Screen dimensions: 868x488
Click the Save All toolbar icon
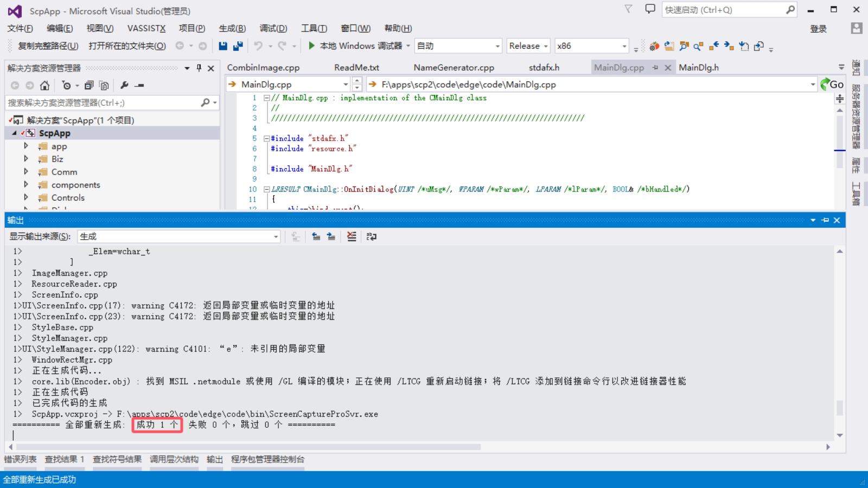(238, 46)
